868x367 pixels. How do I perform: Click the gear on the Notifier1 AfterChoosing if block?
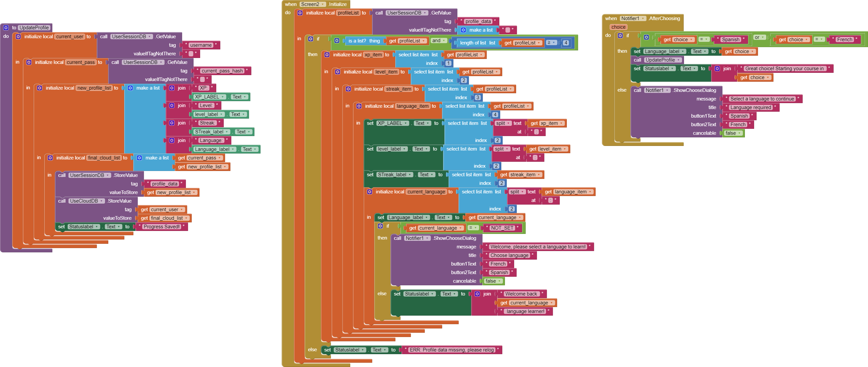click(620, 36)
